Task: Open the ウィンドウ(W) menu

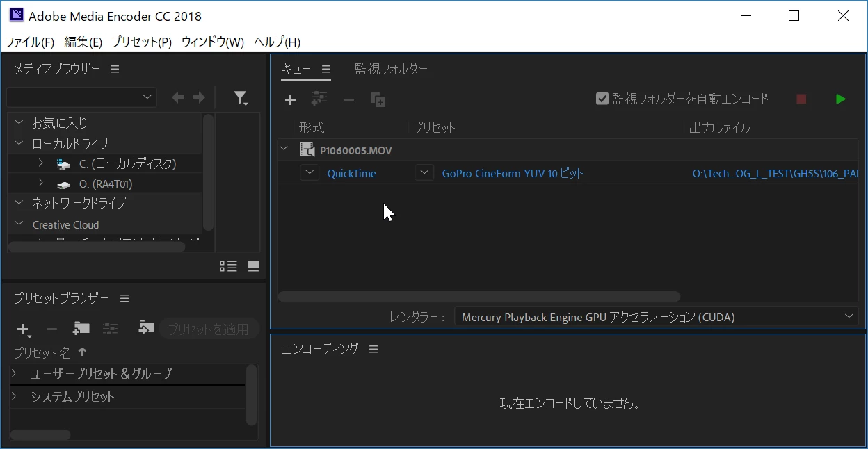Action: (213, 42)
